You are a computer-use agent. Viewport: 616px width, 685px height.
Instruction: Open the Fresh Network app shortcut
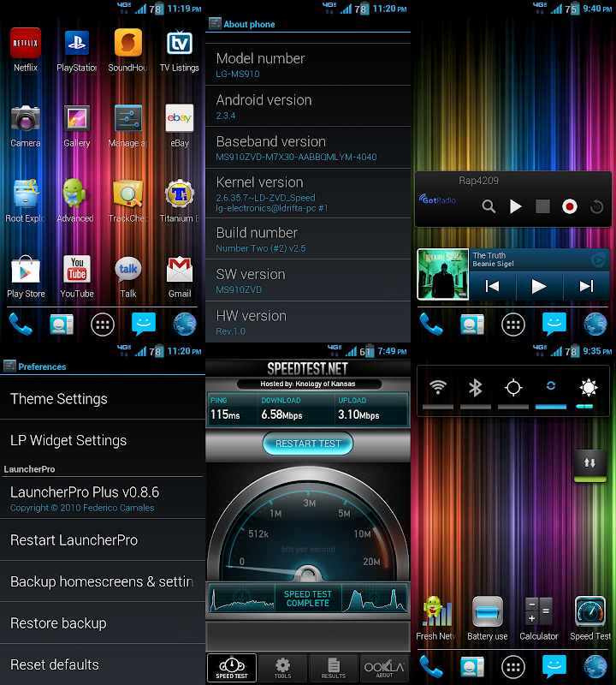[435, 611]
